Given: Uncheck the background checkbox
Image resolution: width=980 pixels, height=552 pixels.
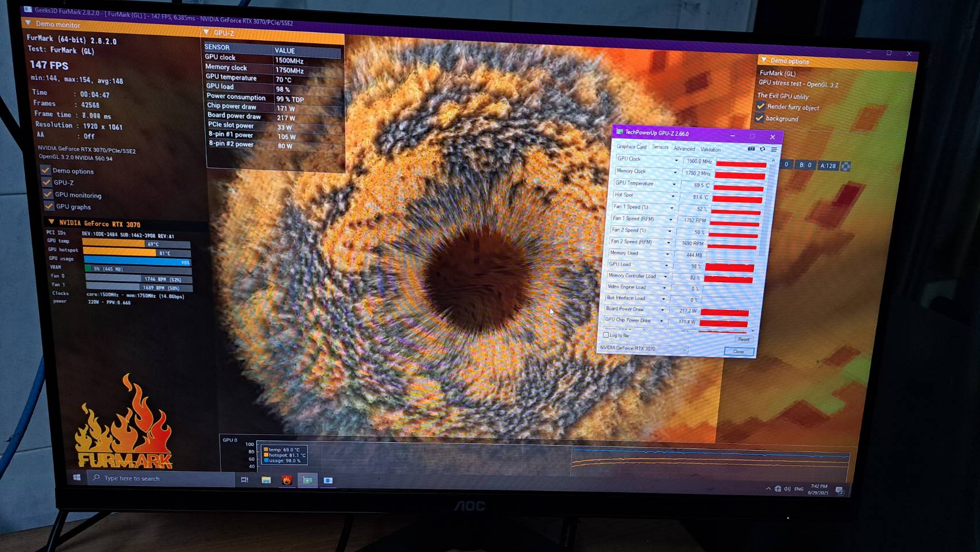Looking at the screenshot, I should click(x=759, y=118).
